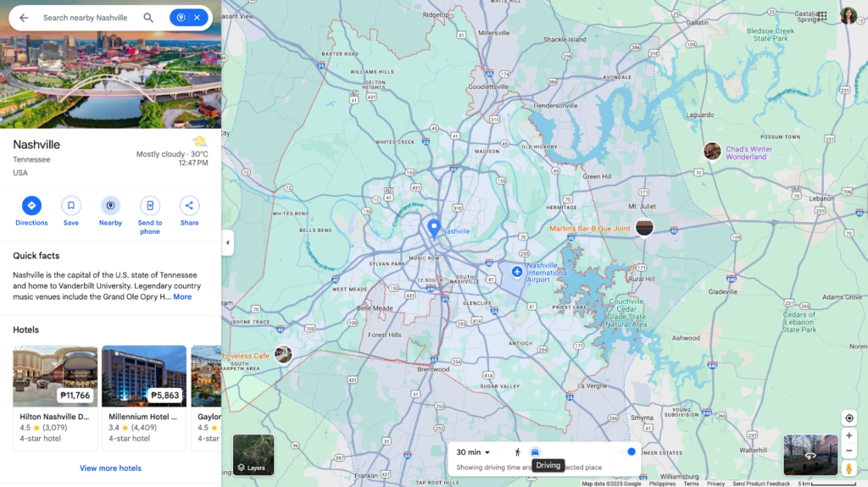Click View more hotels link
868x487 pixels.
click(x=111, y=468)
